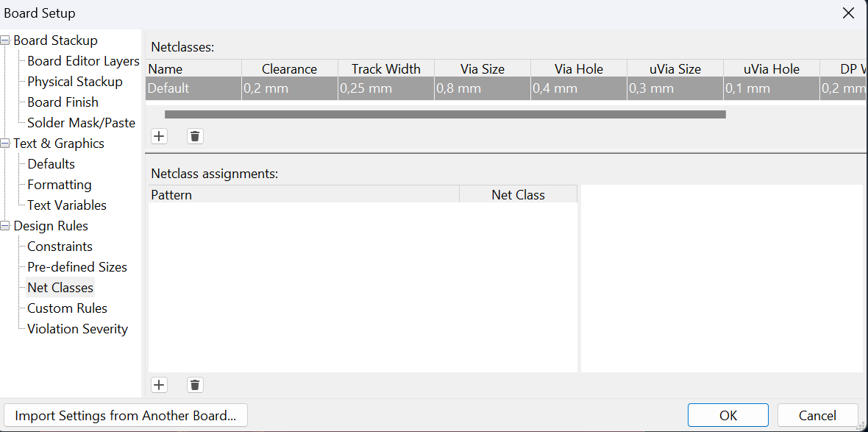Open Text & Graphics Defaults page
This screenshot has width=868, height=432.
tap(51, 164)
